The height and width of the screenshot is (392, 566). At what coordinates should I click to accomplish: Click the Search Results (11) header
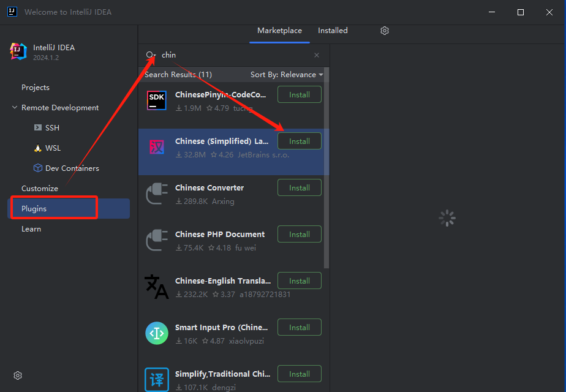coord(178,74)
